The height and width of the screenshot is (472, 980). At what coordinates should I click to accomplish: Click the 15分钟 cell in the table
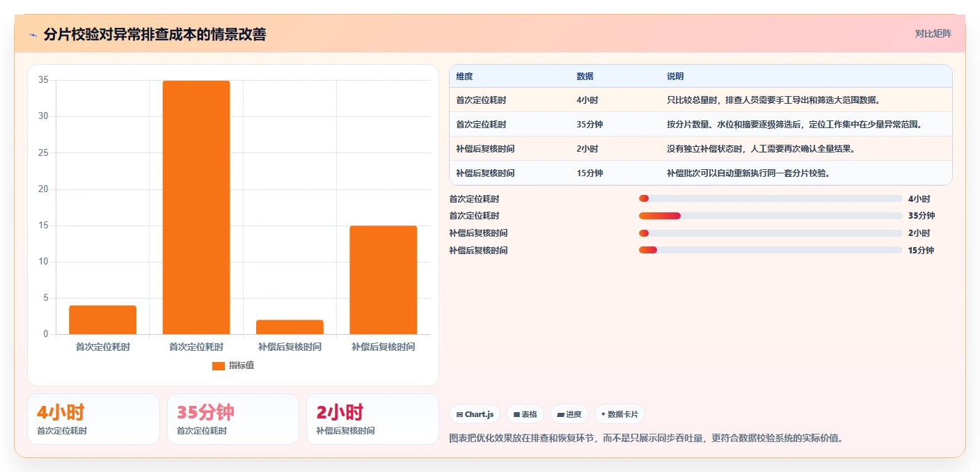coord(590,173)
